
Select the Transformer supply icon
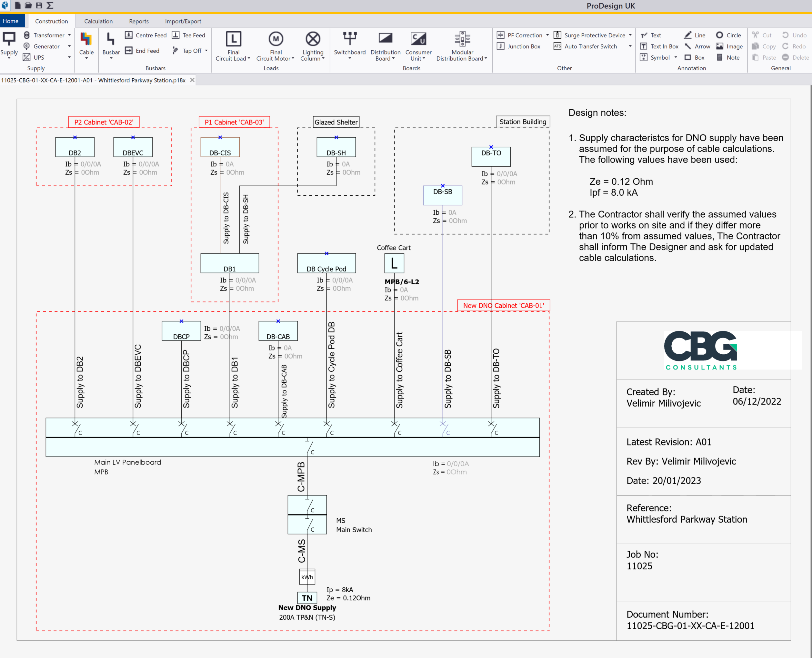pos(26,35)
